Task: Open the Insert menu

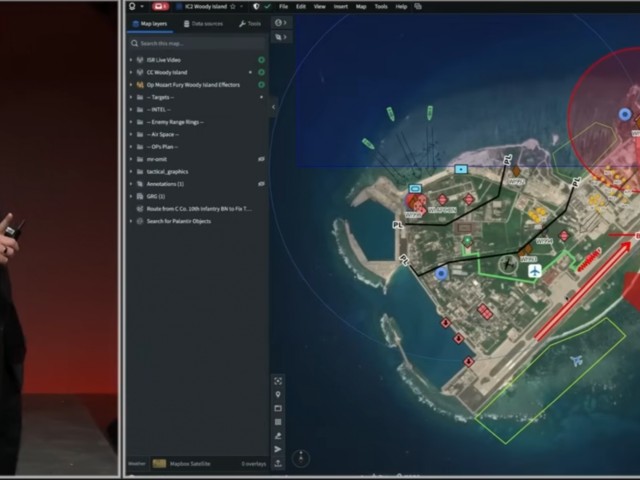Action: pos(340,7)
